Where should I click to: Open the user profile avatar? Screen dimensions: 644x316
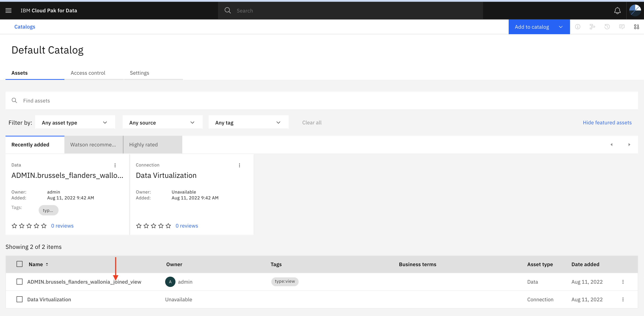pos(635,10)
